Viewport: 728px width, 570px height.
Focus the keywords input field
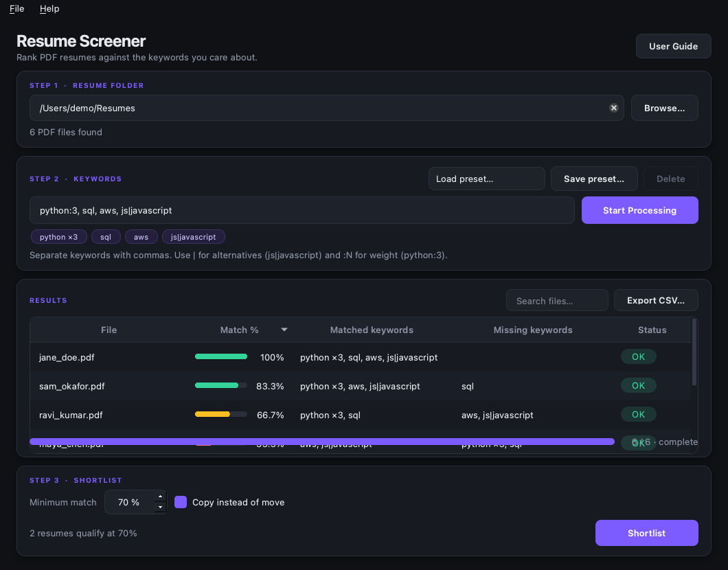tap(302, 210)
